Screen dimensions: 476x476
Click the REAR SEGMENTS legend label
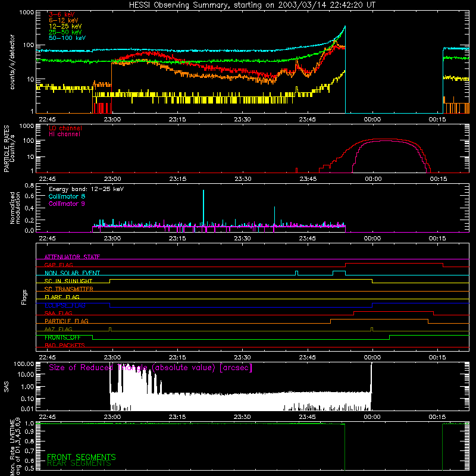(79, 464)
